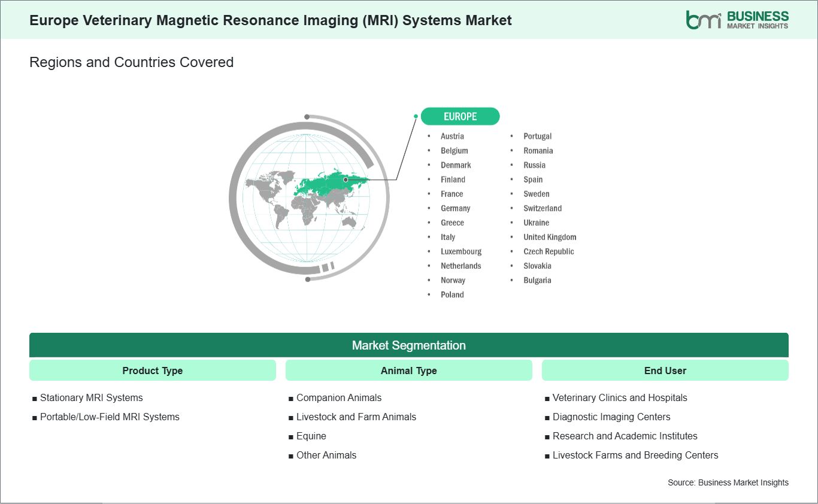Click Equine item
818x504 pixels.
tap(311, 436)
